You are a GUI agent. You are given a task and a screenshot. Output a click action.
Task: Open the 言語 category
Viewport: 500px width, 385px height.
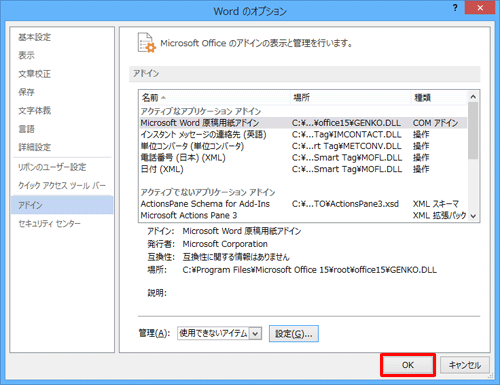[26, 129]
